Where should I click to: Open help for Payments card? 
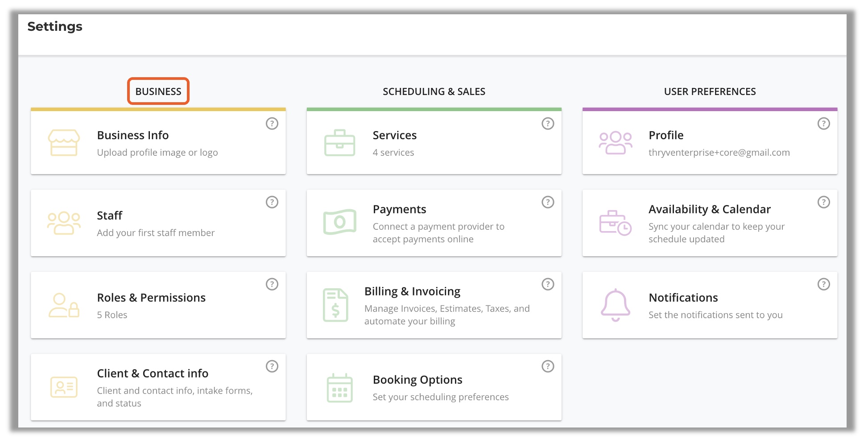548,202
